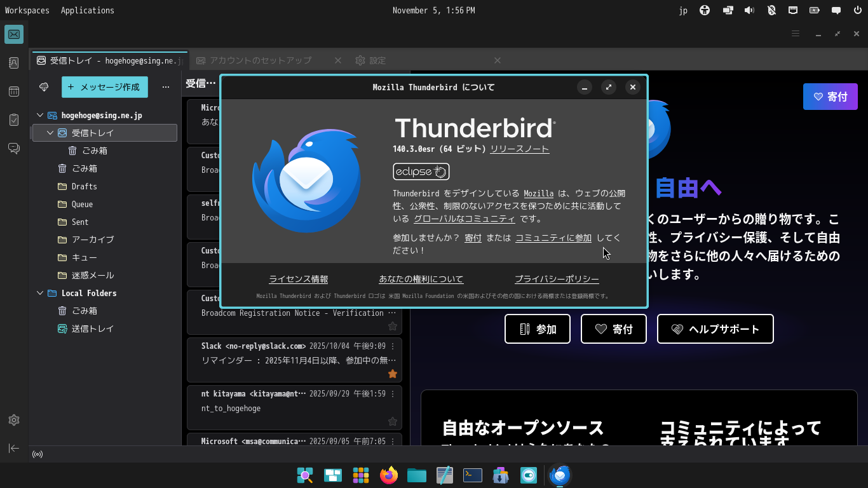Screen dimensions: 868x488
Task: Unstar the Slack reminder message
Action: click(x=393, y=374)
